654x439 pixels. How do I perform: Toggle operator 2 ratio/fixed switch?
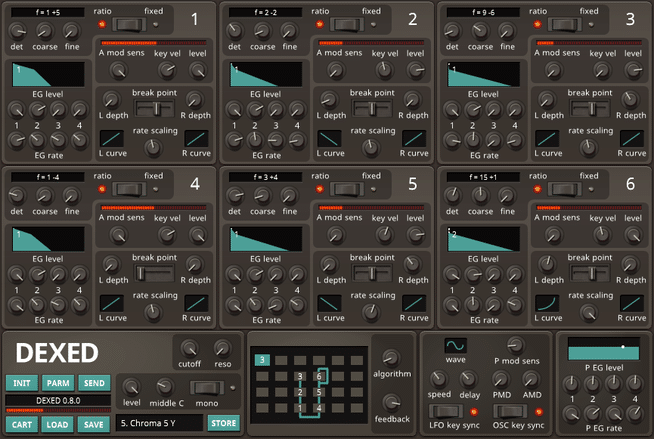tap(347, 25)
